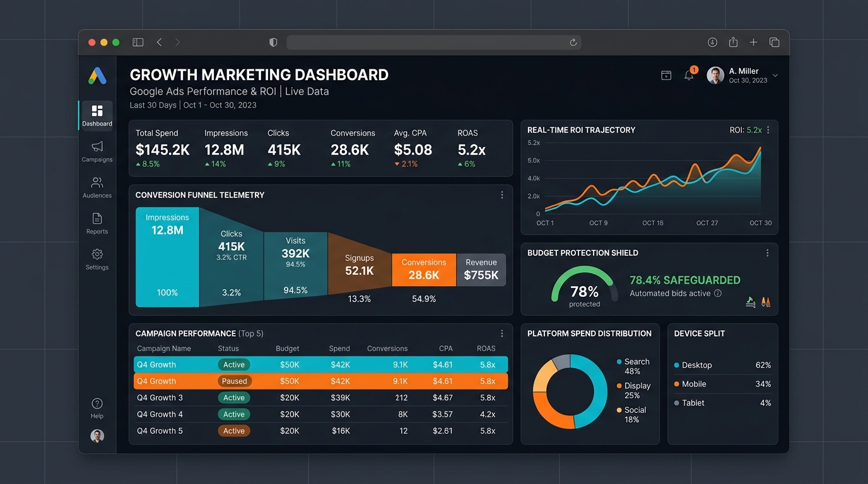Screen dimensions: 868x484
Task: Open the Q4 Growth 5 campaign name
Action: (160, 431)
